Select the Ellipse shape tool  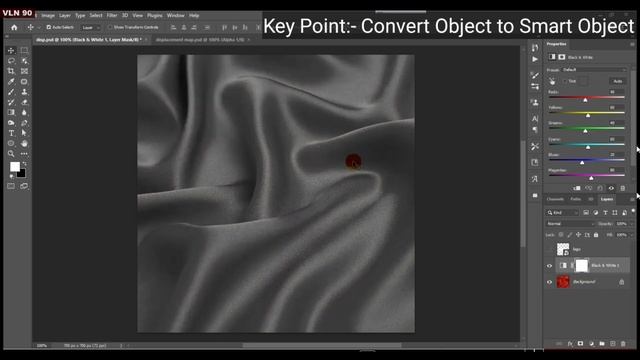coord(11,143)
